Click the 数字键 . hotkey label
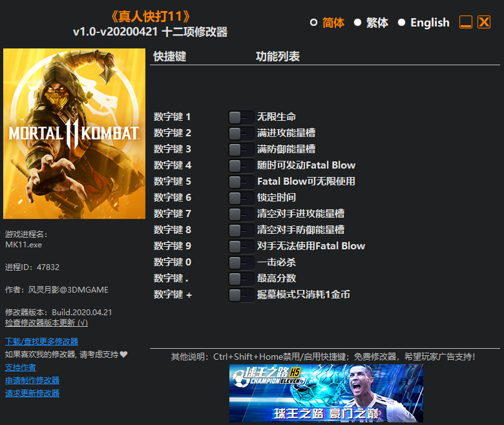 (x=171, y=278)
